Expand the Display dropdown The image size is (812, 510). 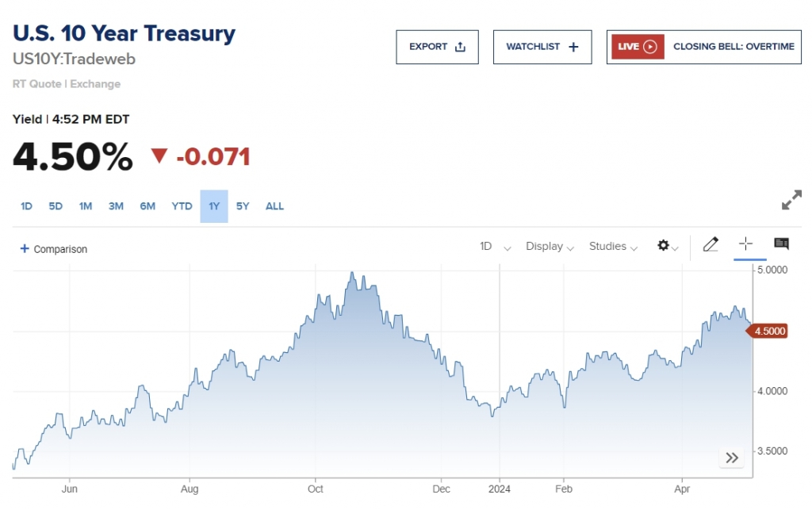(550, 247)
